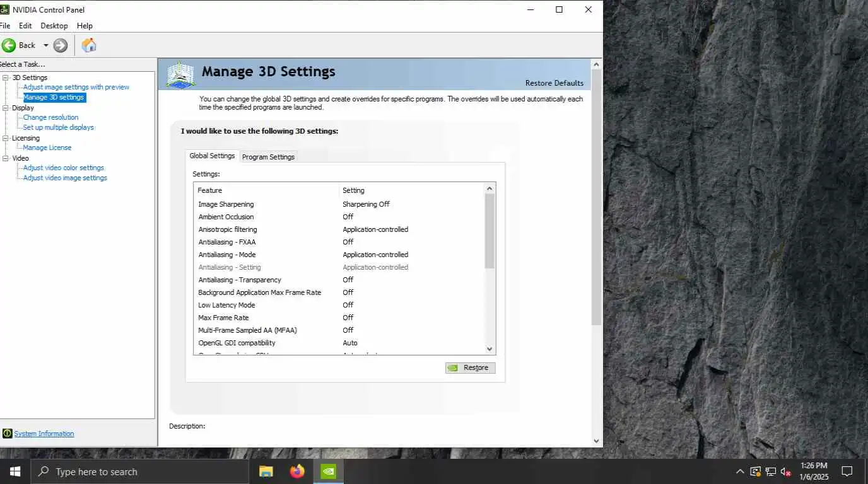Go to the Home page icon
The image size is (868, 484).
(x=89, y=45)
